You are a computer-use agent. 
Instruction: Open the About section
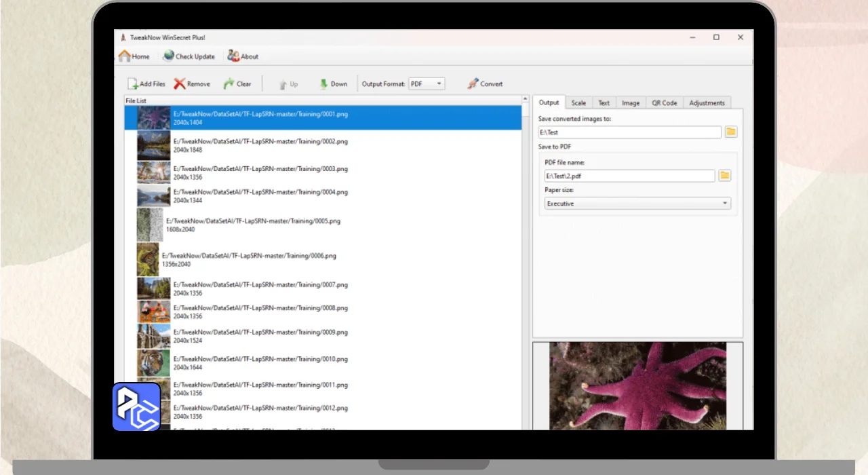pos(243,56)
